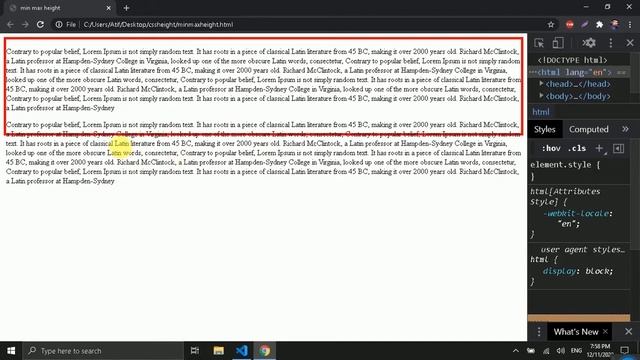The height and width of the screenshot is (360, 640).
Task: Open Windows Start menu
Action: coord(11,351)
